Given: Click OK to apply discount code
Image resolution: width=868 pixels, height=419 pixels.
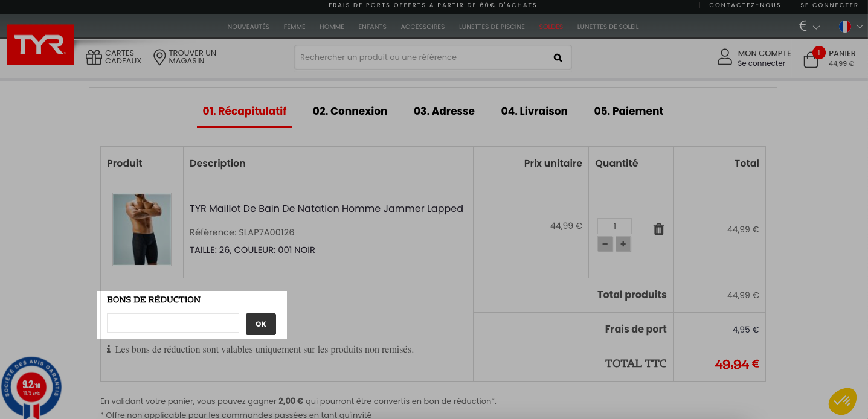Looking at the screenshot, I should click(261, 324).
